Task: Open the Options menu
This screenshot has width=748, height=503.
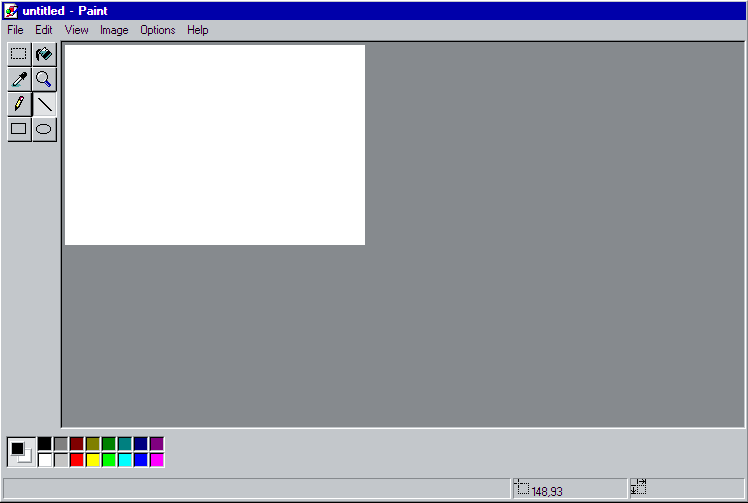Action: pos(157,30)
